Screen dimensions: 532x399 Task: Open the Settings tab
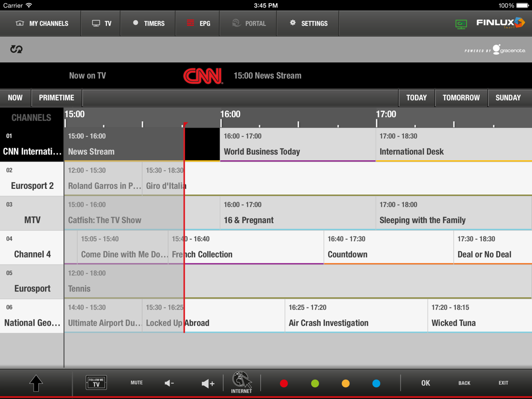[308, 24]
